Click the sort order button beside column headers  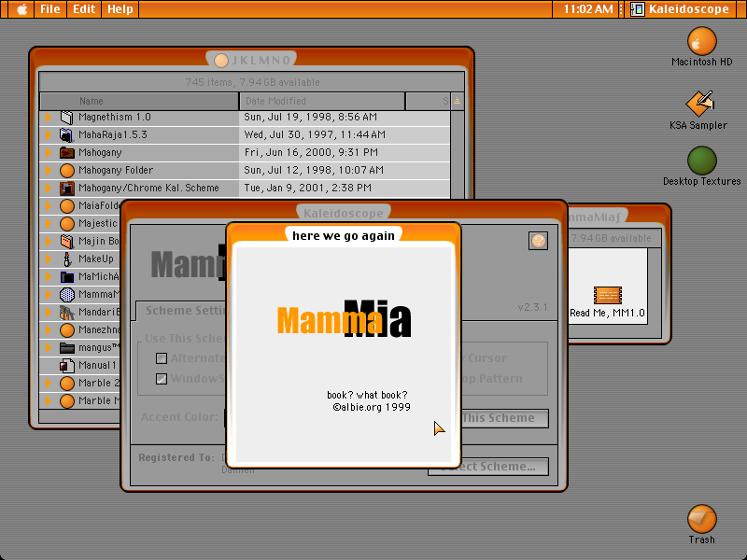click(458, 101)
